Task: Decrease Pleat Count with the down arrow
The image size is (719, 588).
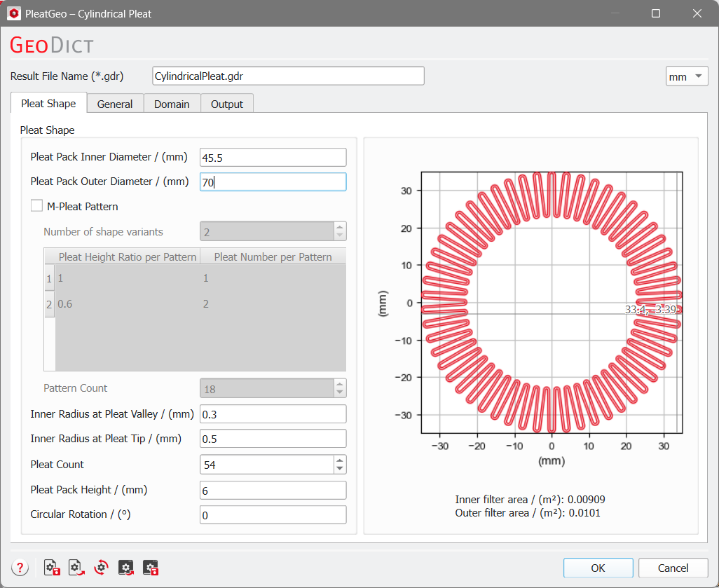Action: point(340,468)
